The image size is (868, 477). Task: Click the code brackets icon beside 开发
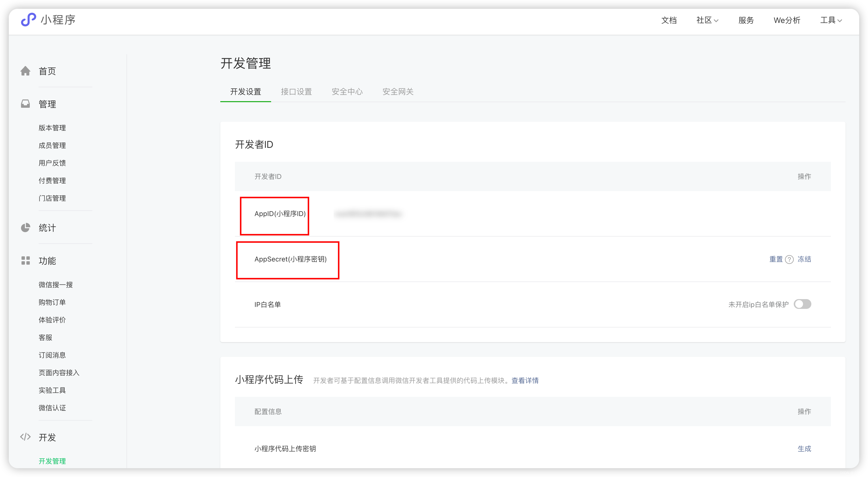coord(26,437)
